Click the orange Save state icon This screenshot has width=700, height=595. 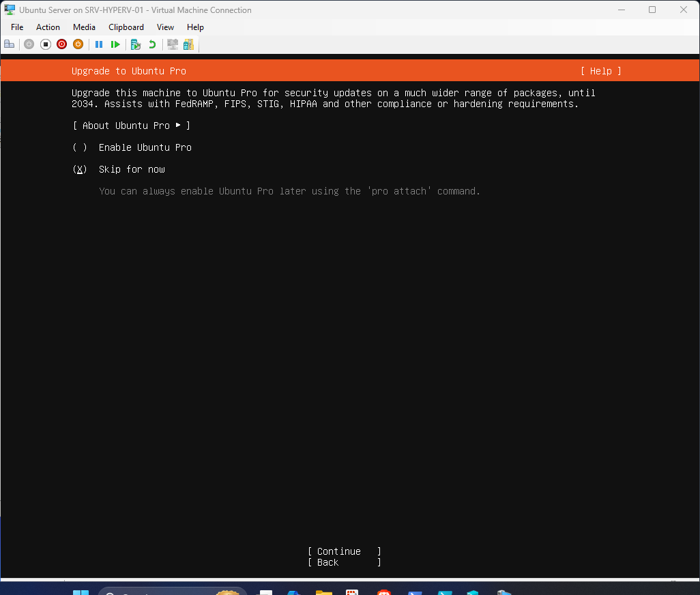pyautogui.click(x=78, y=44)
